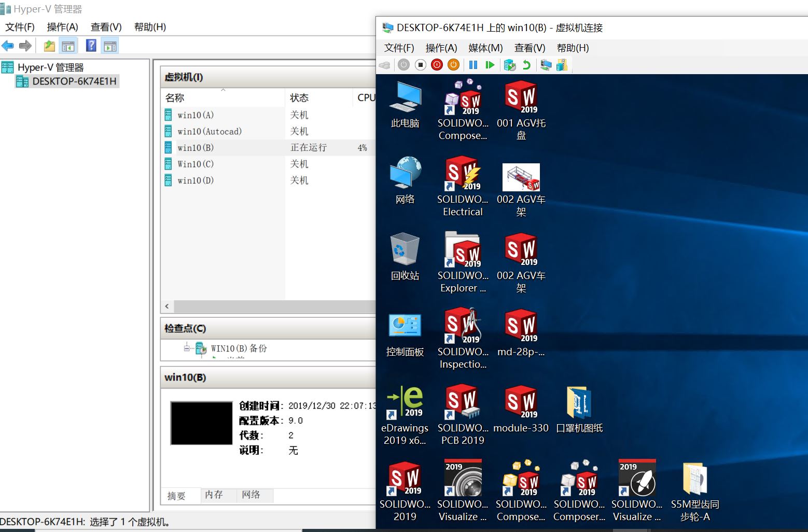Sort virtual machines by 名称 column
The width and height of the screenshot is (808, 532).
(x=175, y=97)
